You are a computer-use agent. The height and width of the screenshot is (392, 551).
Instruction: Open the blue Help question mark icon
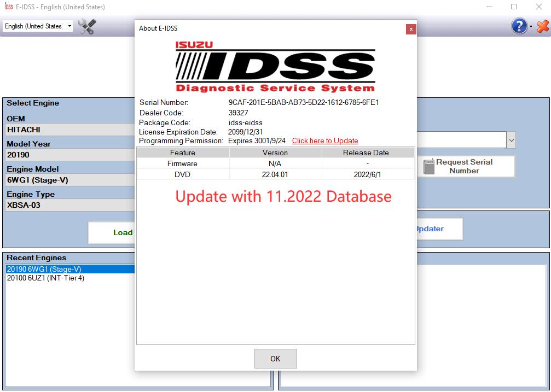[x=519, y=26]
